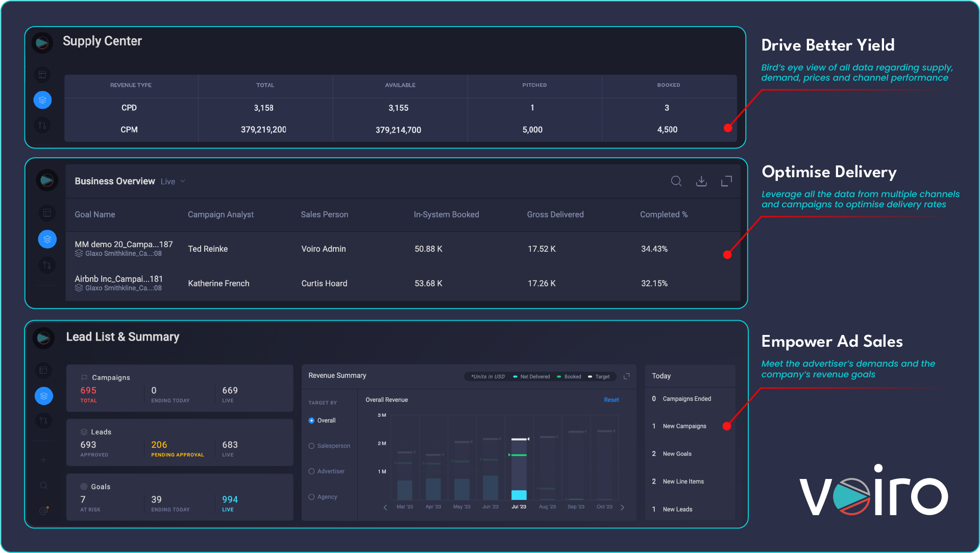Open search in Business Overview panel
Screen dimensions: 980x553
click(x=676, y=181)
